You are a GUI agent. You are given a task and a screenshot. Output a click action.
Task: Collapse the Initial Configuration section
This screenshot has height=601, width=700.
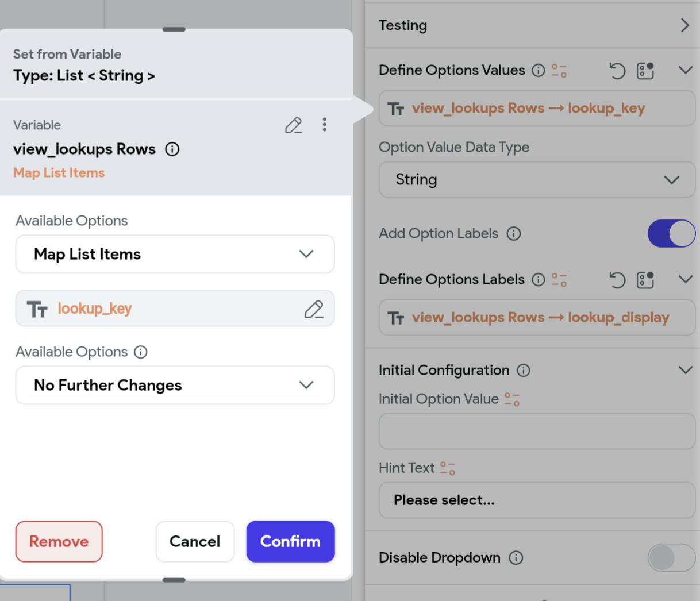685,370
